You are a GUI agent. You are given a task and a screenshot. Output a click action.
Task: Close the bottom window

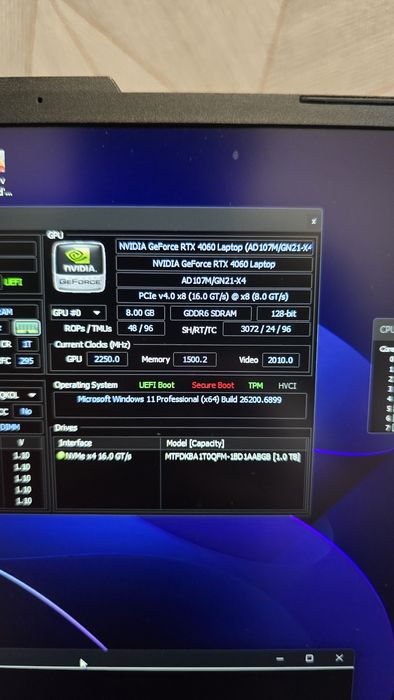click(339, 658)
